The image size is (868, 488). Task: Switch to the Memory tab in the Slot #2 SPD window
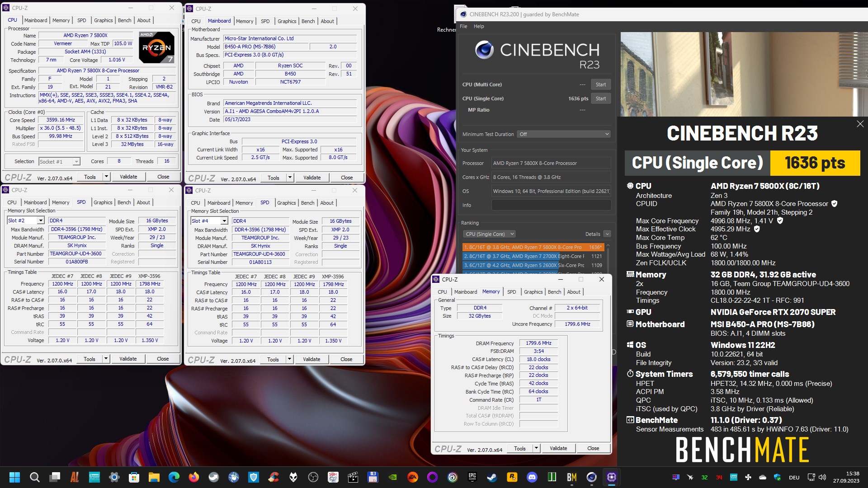pyautogui.click(x=61, y=202)
